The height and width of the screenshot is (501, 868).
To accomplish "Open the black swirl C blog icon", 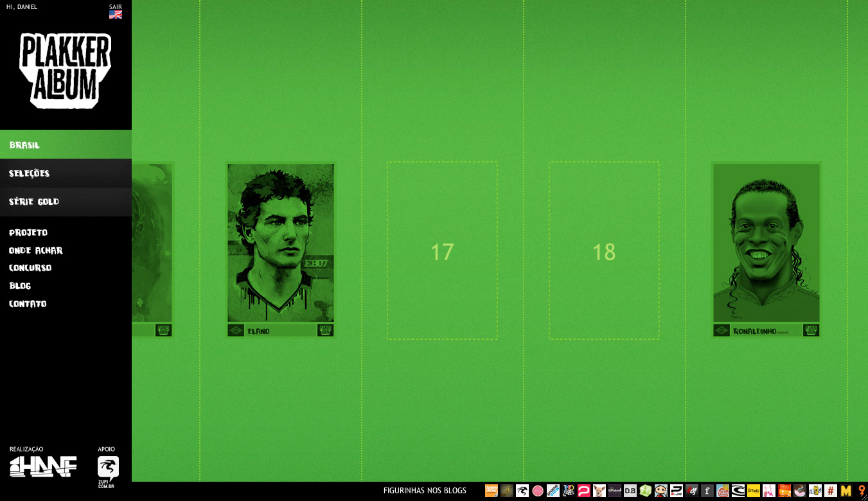I will [x=738, y=491].
